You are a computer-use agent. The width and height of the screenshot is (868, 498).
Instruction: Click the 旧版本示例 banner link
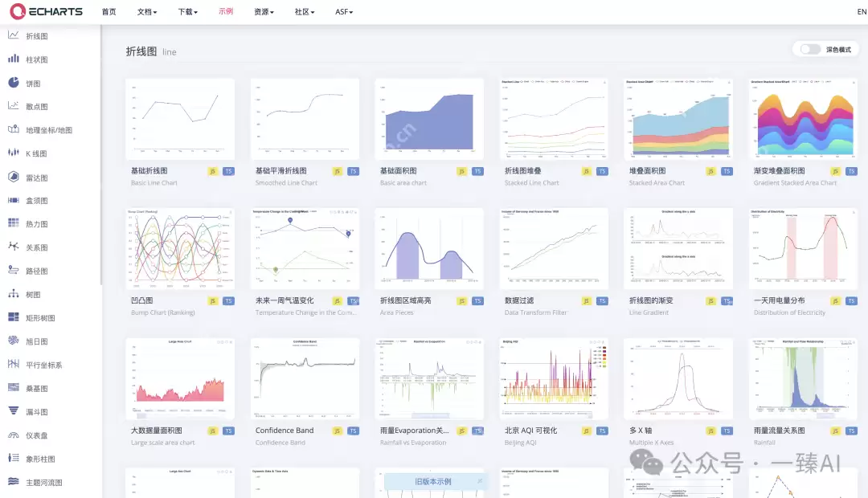(432, 481)
